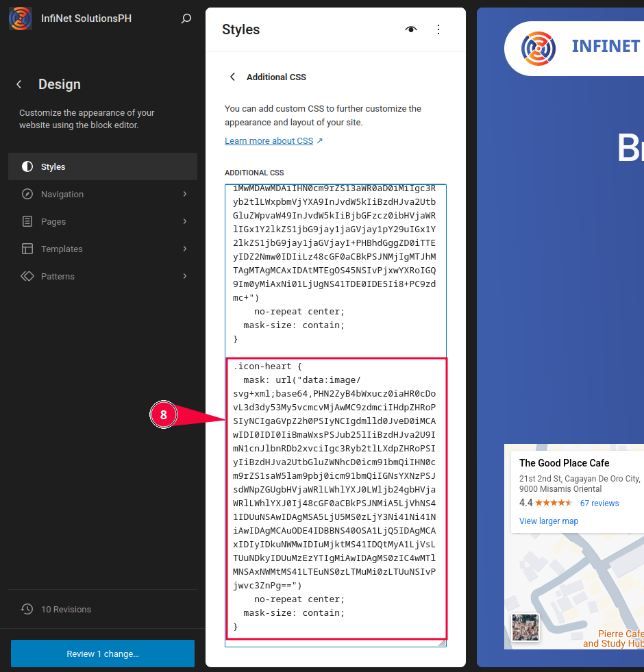Navigate back from Additional CSS
Viewport: 644px width, 672px height.
[232, 77]
